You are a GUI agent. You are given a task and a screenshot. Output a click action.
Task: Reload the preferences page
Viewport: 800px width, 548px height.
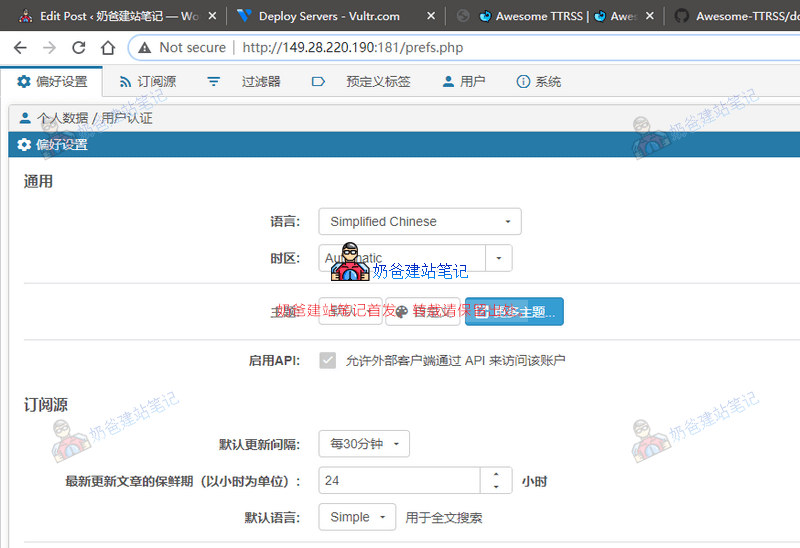(79, 47)
